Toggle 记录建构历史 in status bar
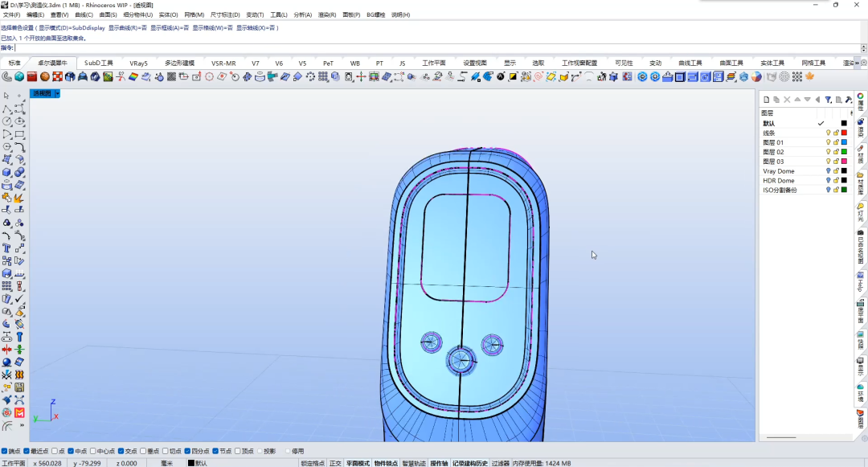Screen dimensions: 868x467 pyautogui.click(x=470, y=463)
